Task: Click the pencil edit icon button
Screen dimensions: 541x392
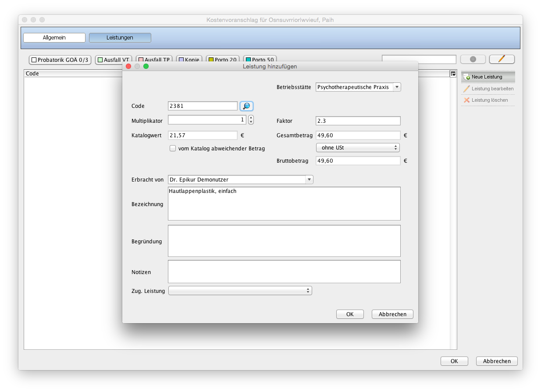Action: [x=502, y=59]
